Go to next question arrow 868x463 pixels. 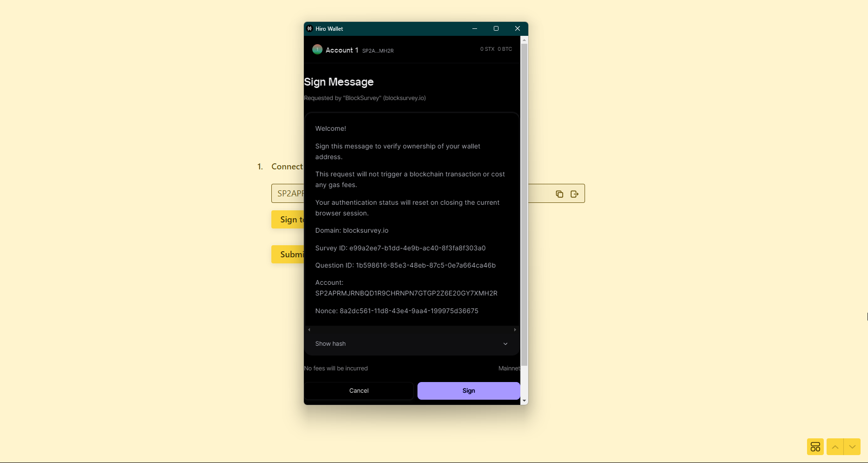pyautogui.click(x=852, y=447)
